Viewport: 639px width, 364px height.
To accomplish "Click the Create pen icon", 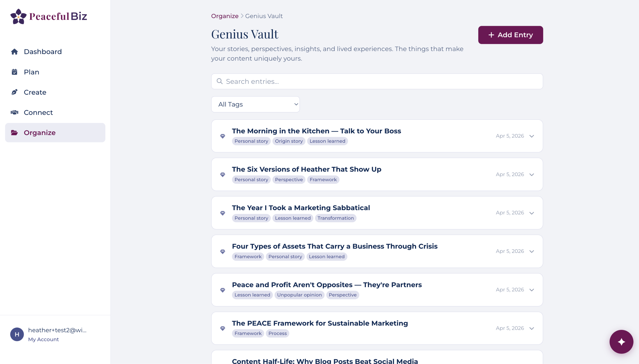I will point(14,92).
